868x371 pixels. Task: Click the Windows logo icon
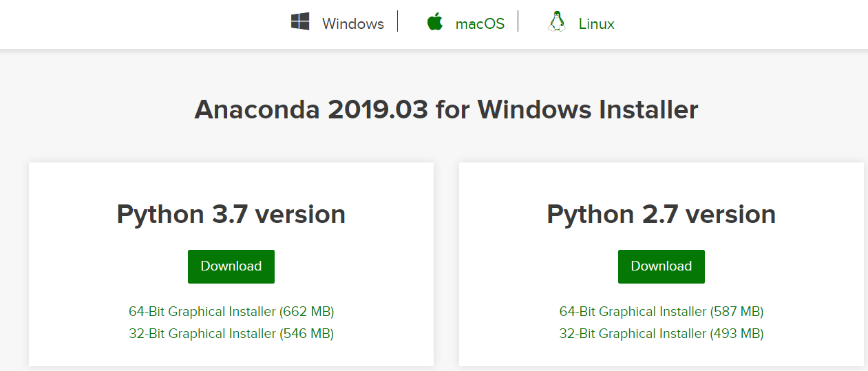pos(299,23)
